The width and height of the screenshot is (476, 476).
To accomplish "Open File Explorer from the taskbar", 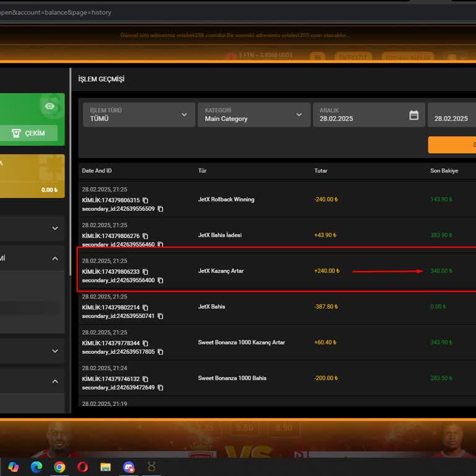I will [105, 467].
